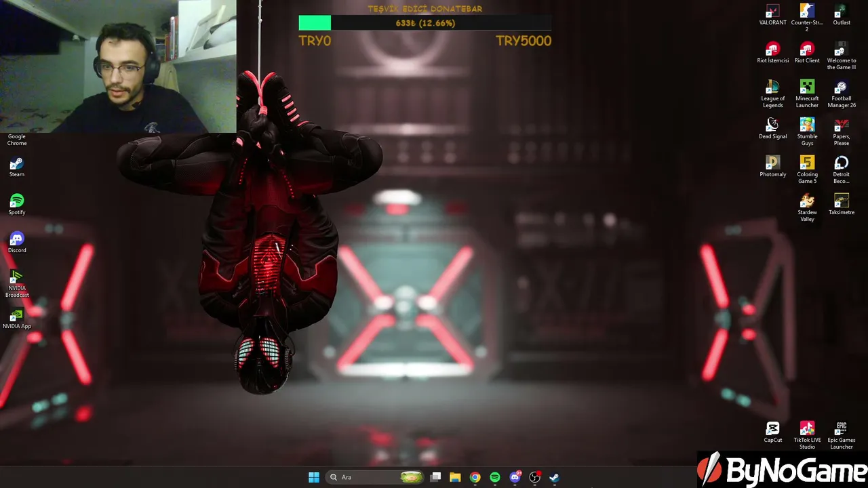Select the Discord desktop shortcut
Screen dimensions: 868x488
coord(17,243)
